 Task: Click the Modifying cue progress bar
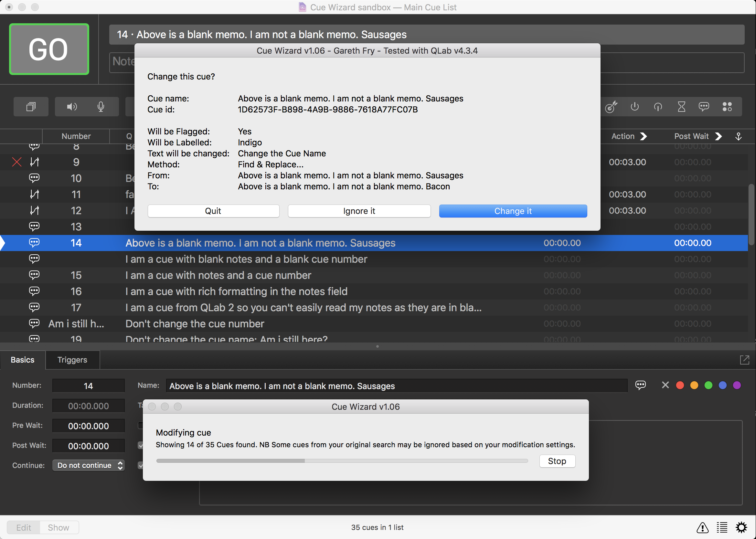point(342,461)
